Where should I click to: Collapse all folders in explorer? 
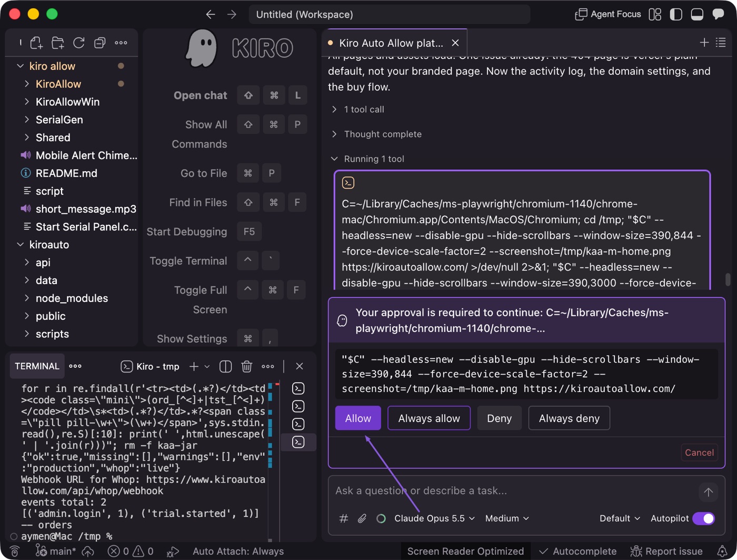(99, 43)
